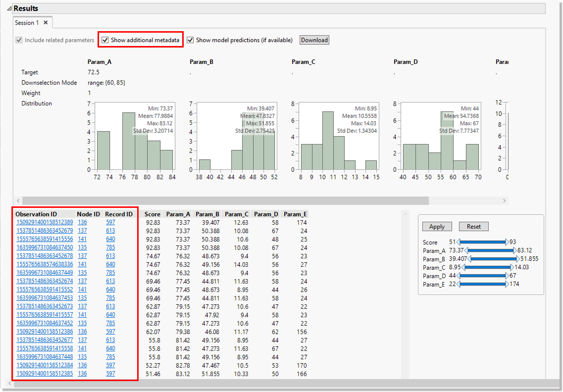Click the Download button
563x392 pixels.
coord(314,40)
